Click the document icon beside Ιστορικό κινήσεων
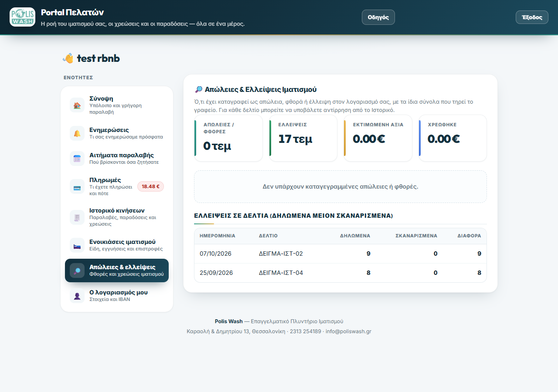 pos(77,217)
